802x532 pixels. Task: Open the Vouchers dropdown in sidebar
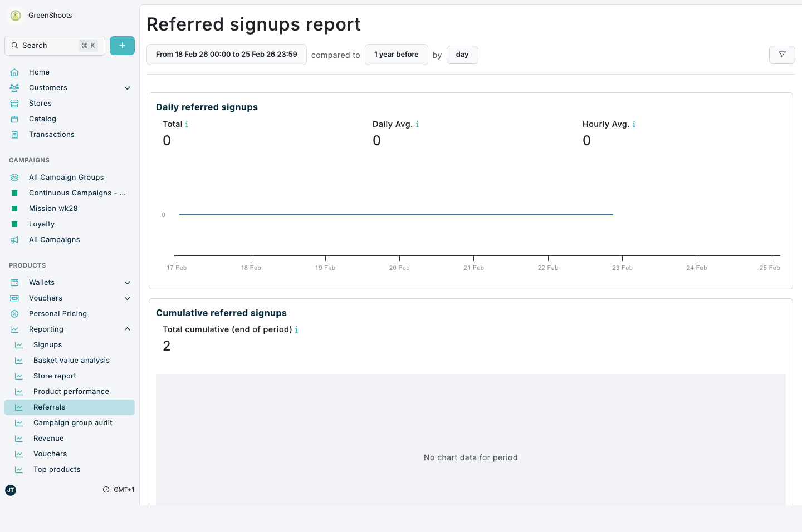click(127, 298)
